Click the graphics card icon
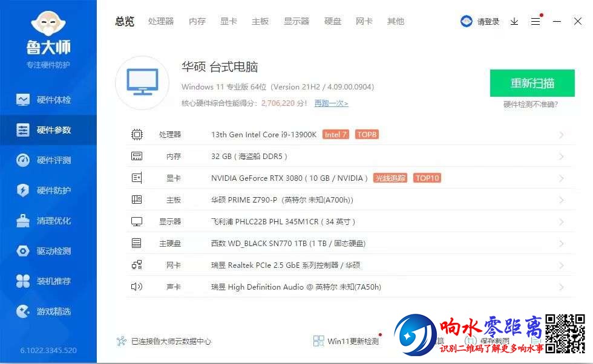 (137, 178)
